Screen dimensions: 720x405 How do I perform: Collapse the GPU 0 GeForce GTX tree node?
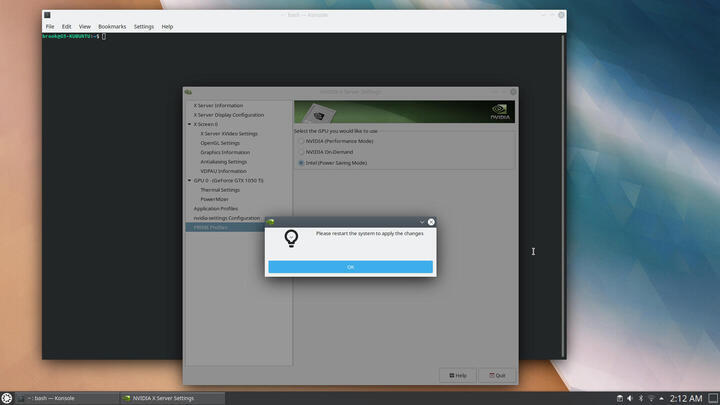point(189,180)
